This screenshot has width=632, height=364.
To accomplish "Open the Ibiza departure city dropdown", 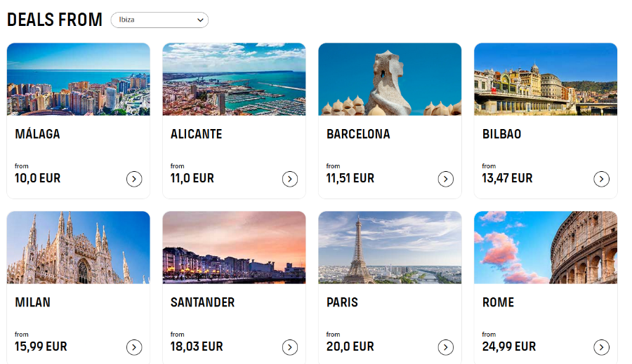I will [x=159, y=20].
